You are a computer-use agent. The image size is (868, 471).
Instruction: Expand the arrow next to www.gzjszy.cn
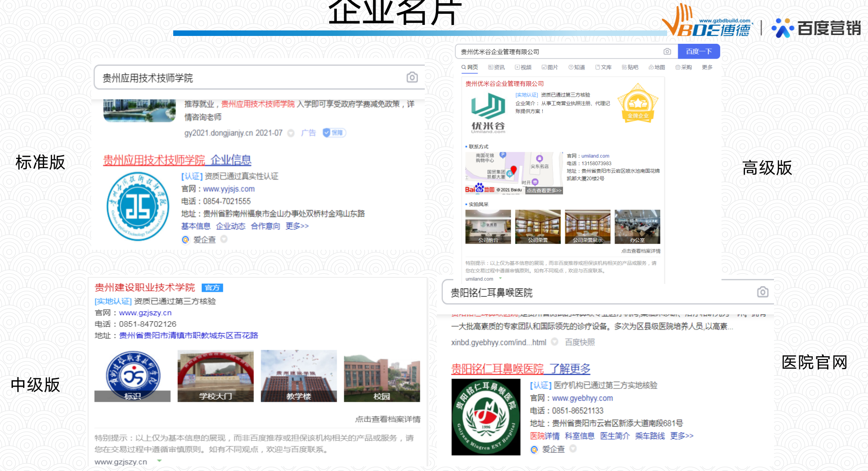tap(159, 461)
